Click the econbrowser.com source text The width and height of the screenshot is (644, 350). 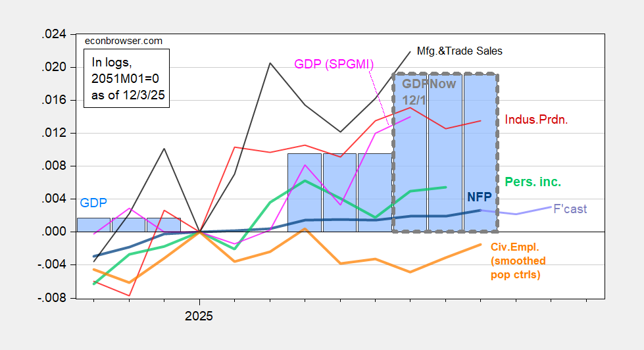[124, 41]
